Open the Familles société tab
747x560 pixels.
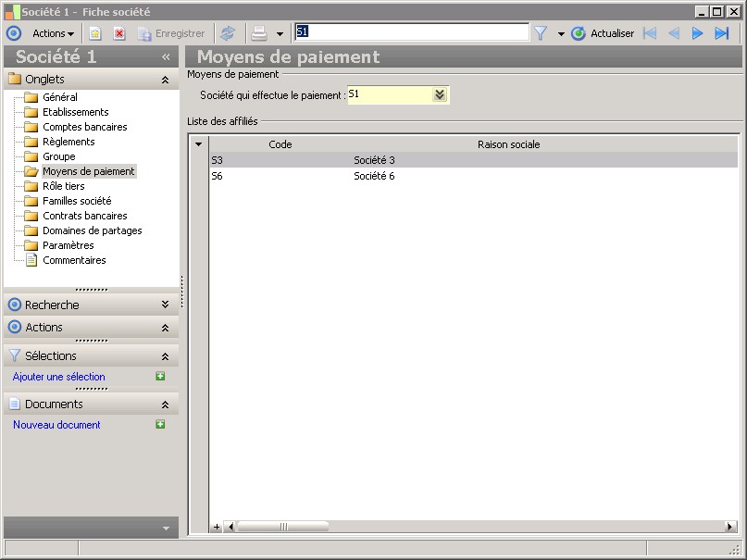click(x=77, y=201)
